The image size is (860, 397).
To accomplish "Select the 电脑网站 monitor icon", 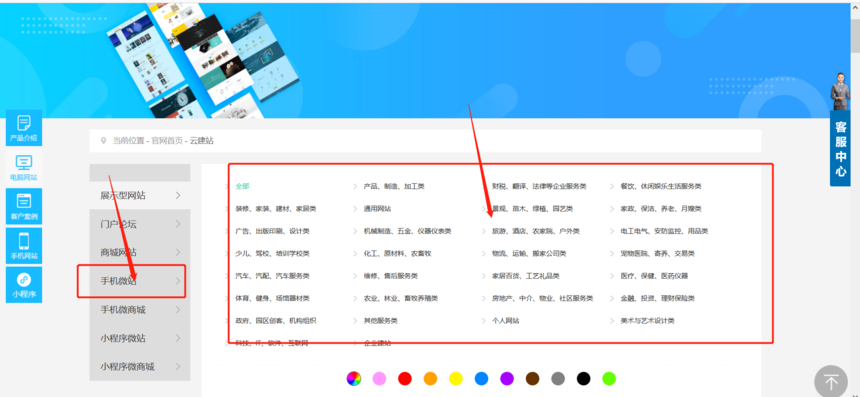I will point(24,167).
